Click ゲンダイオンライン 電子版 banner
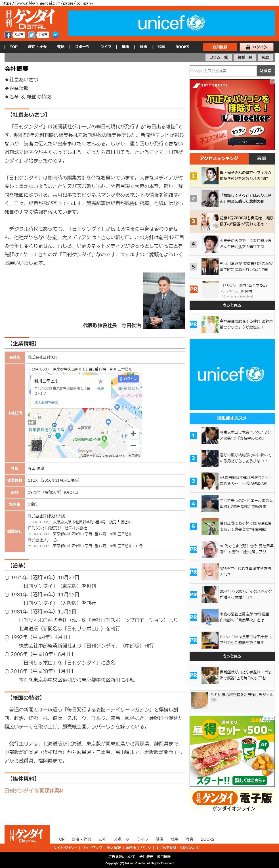This screenshot has height=868, width=279. click(232, 801)
